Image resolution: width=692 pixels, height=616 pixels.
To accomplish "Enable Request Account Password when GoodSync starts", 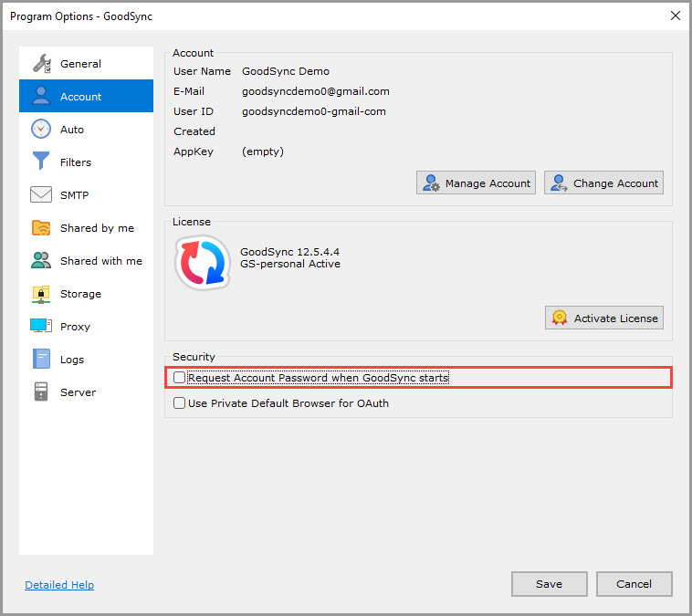I will click(179, 378).
